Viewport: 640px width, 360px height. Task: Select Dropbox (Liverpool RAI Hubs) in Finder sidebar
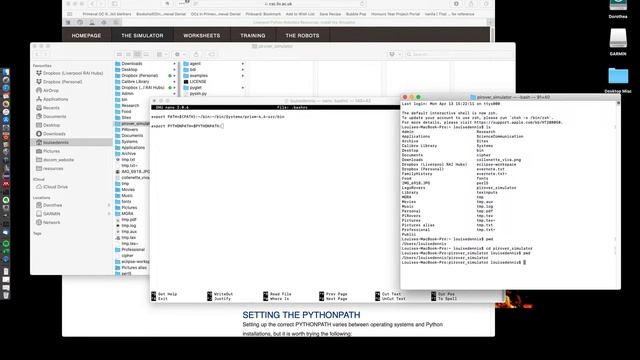(70, 73)
